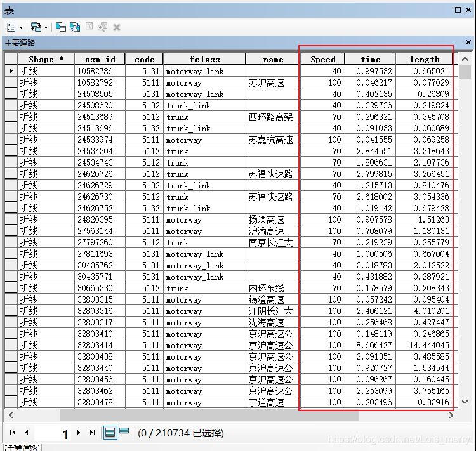The height and width of the screenshot is (451, 476).
Task: Go to the next record
Action: [79, 432]
